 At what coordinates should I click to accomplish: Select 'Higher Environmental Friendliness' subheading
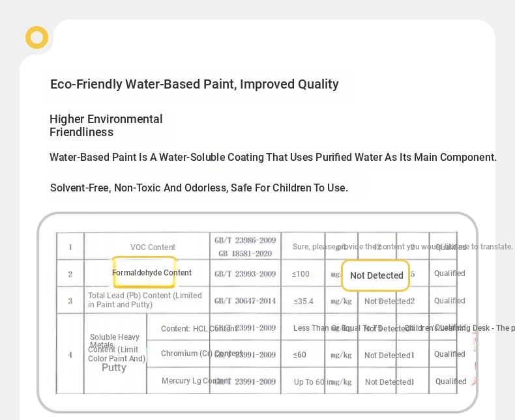106,125
